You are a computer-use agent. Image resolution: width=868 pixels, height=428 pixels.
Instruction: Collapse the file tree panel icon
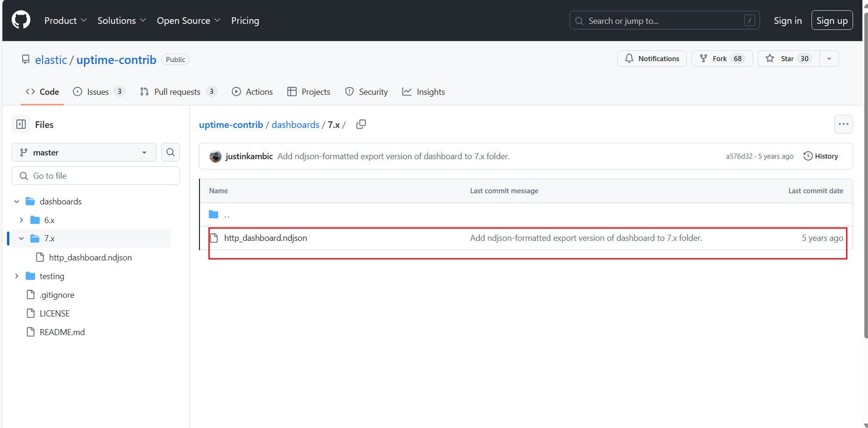click(x=21, y=124)
